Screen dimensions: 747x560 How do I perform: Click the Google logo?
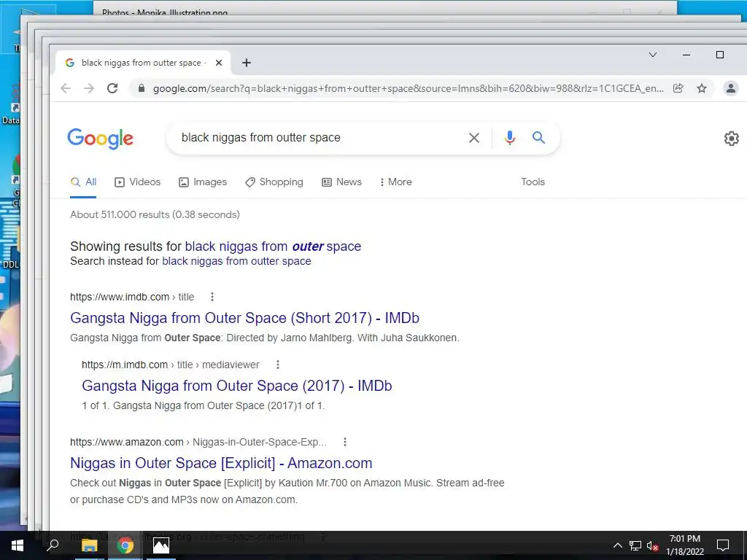tap(100, 139)
